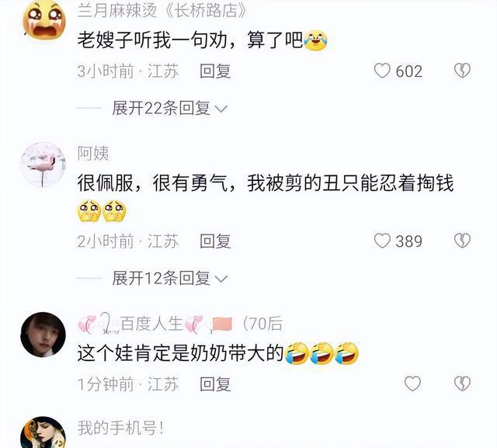
Task: Open username 百度人生 (70后
Action: 180,324
